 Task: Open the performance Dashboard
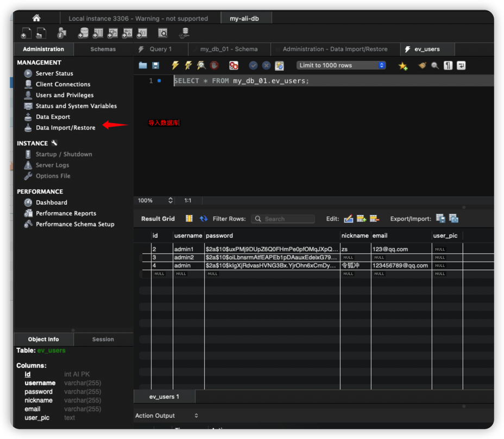(52, 202)
